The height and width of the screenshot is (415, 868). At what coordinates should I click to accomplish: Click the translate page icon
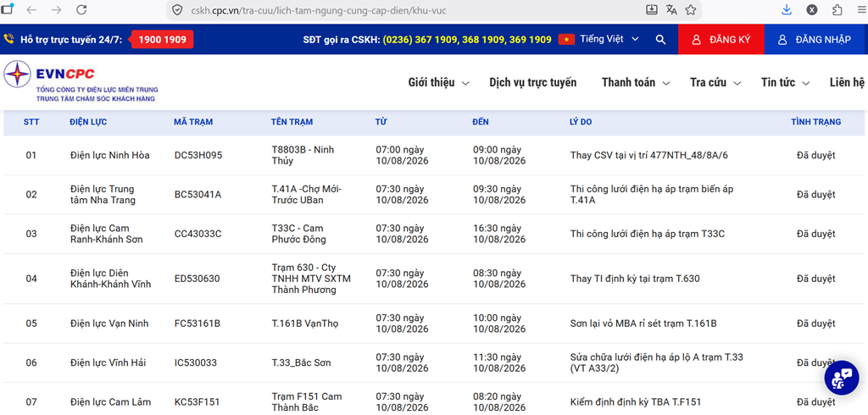(671, 9)
